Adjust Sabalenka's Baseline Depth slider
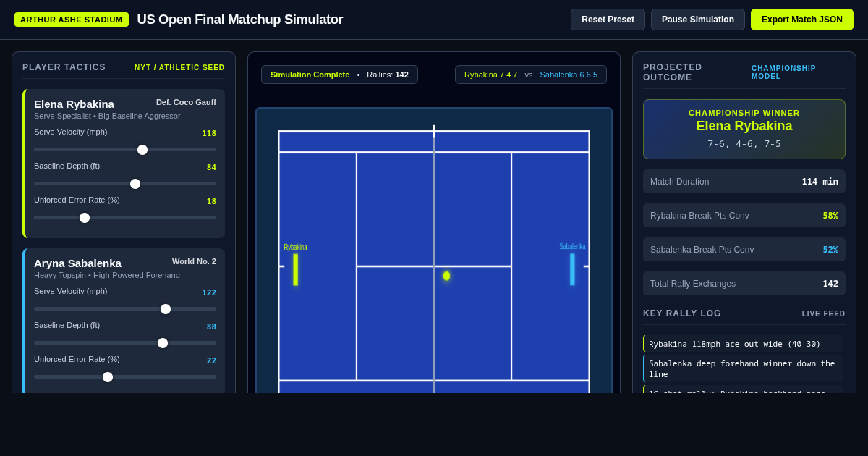The image size is (868, 456). (125, 343)
